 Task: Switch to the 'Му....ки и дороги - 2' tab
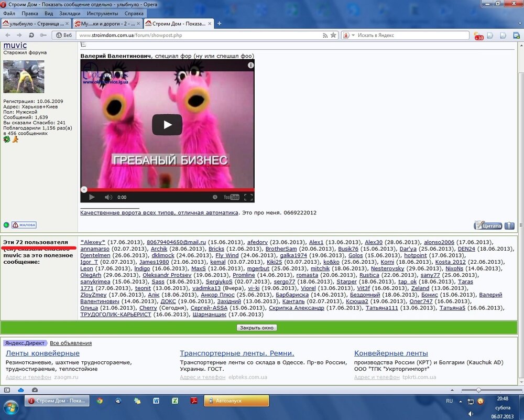tap(107, 24)
